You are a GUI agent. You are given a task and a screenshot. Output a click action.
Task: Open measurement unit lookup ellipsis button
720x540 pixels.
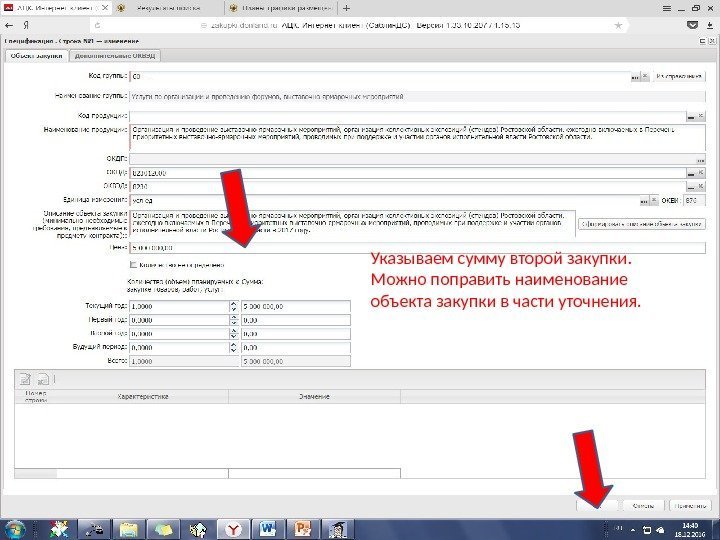pos(644,201)
